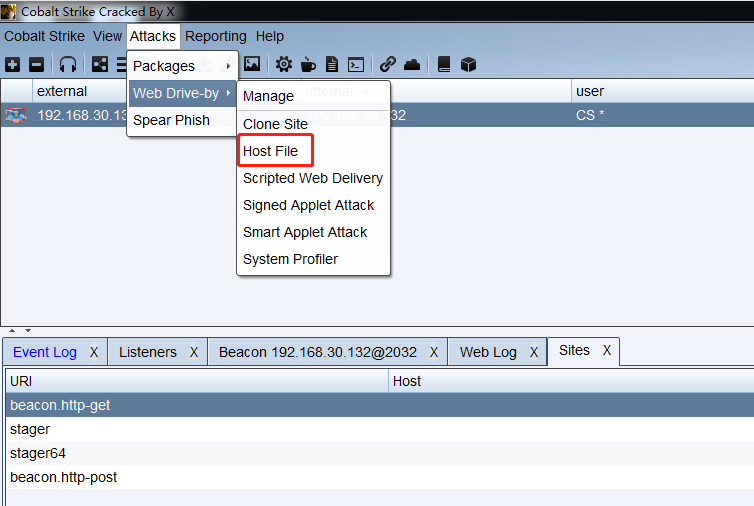This screenshot has height=506, width=754.
Task: Select Smart Applet Attack
Action: coord(314,232)
